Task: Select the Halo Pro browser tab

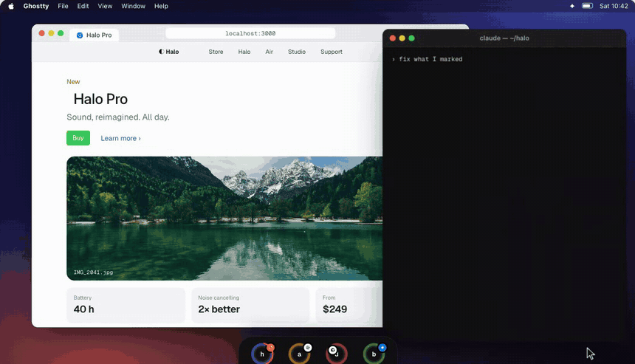Action: click(94, 35)
